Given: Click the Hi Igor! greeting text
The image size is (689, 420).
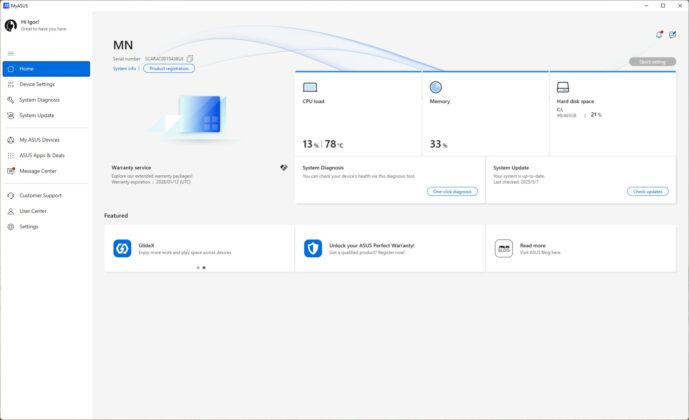Looking at the screenshot, I should 30,22.
